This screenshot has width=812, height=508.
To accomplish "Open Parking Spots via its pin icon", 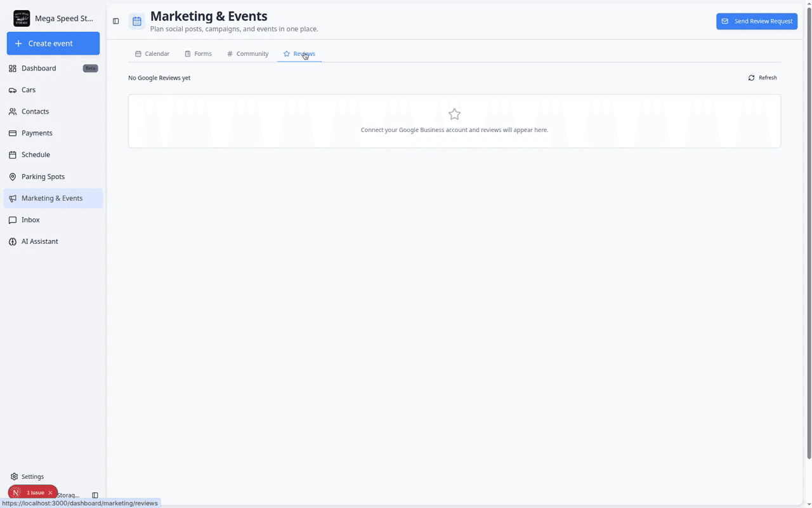I will click(x=13, y=177).
